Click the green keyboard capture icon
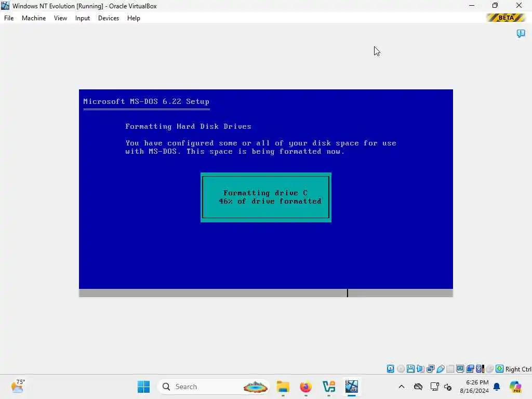The width and height of the screenshot is (532, 399). pos(499,369)
